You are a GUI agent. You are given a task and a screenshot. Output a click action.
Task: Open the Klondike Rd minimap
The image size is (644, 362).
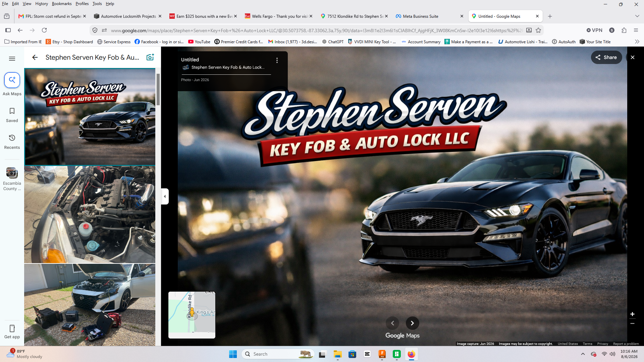(x=192, y=315)
